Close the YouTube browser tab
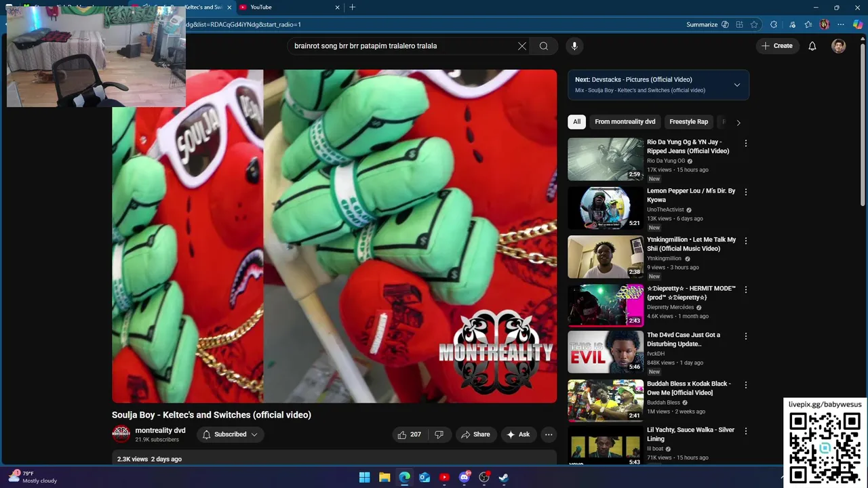The image size is (868, 488). (x=338, y=7)
